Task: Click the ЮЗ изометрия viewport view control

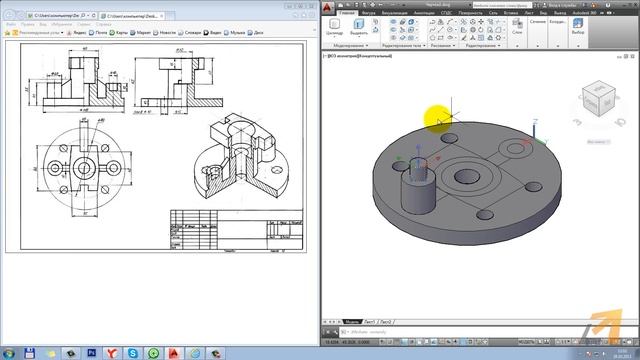Action: tap(343, 56)
